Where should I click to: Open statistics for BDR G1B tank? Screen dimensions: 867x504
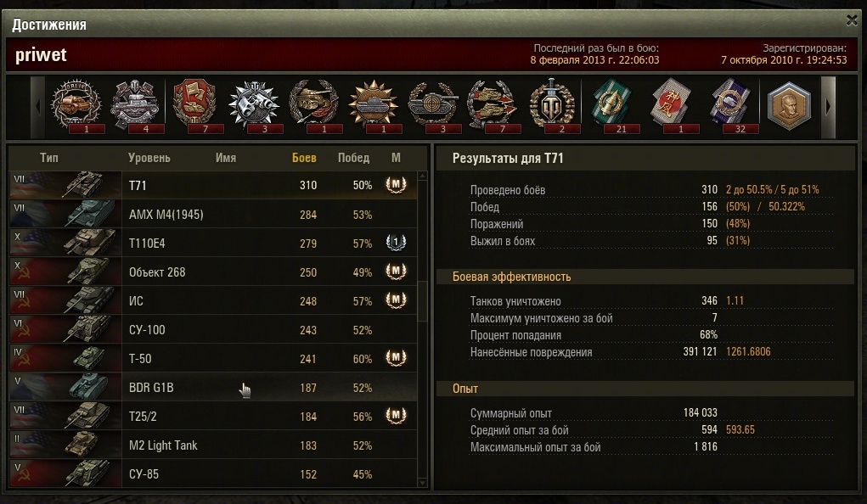pyautogui.click(x=213, y=388)
